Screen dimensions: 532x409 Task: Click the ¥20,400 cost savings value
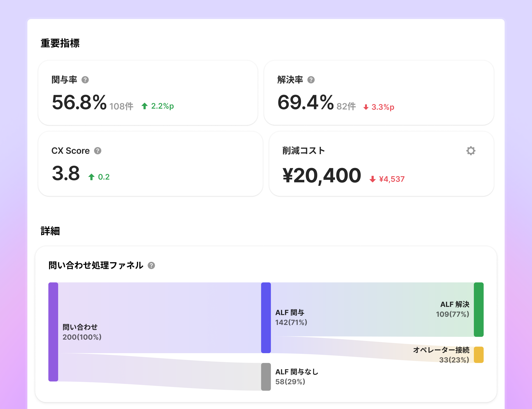pos(321,175)
